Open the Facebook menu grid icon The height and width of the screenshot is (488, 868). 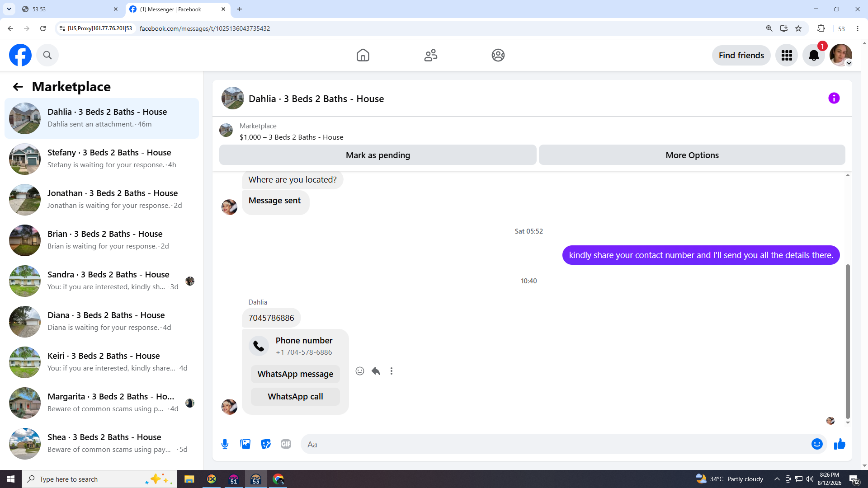[787, 55]
